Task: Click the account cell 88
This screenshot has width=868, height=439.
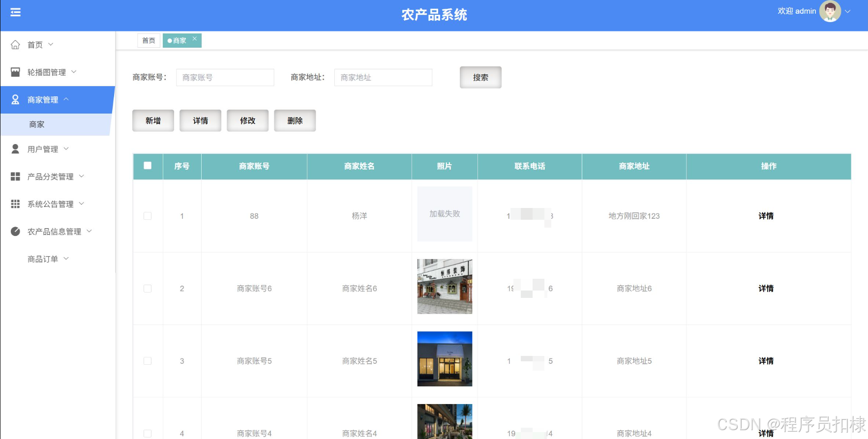Action: [x=254, y=216]
